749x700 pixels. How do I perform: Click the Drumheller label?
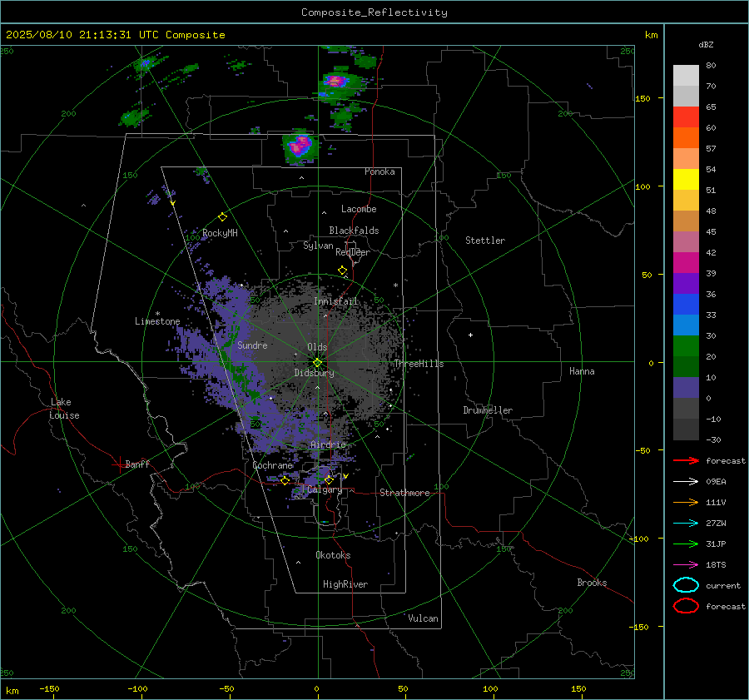click(x=488, y=410)
